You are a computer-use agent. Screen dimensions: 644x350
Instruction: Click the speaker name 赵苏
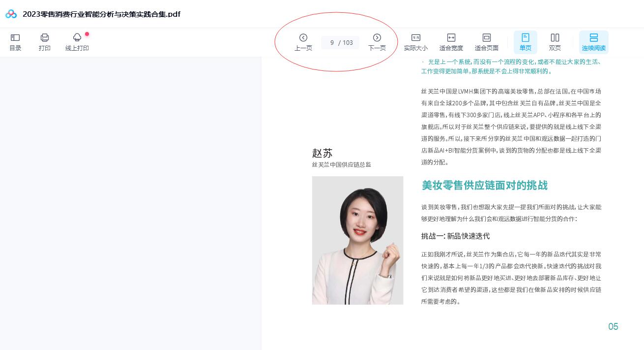[322, 153]
